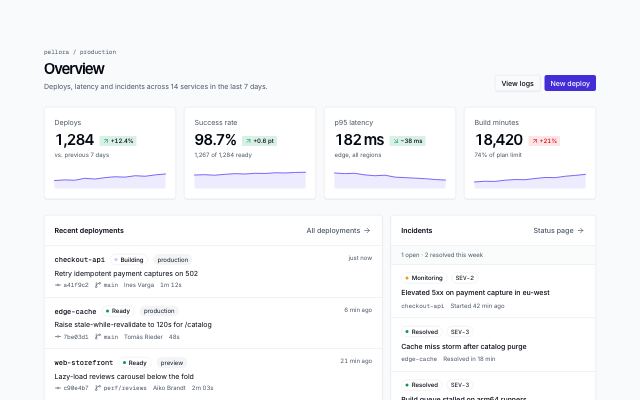Click the main branch in the checkout-api row
The width and height of the screenshot is (640, 400).
(x=111, y=285)
